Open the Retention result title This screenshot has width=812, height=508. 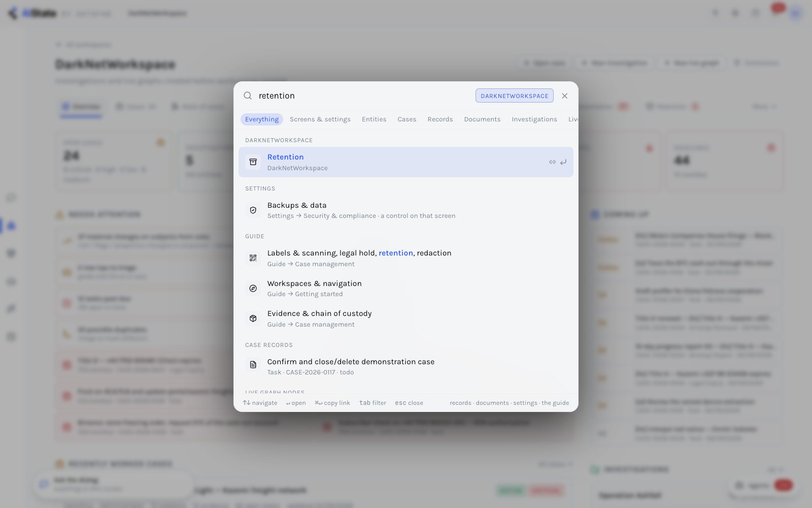coord(285,157)
